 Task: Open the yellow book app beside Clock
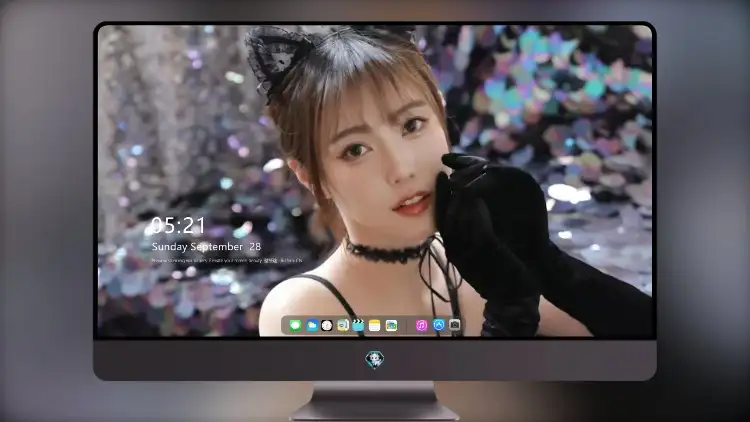pyautogui.click(x=342, y=325)
